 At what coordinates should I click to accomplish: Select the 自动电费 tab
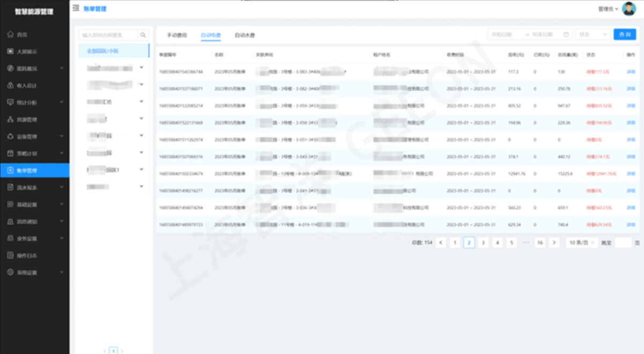[211, 35]
